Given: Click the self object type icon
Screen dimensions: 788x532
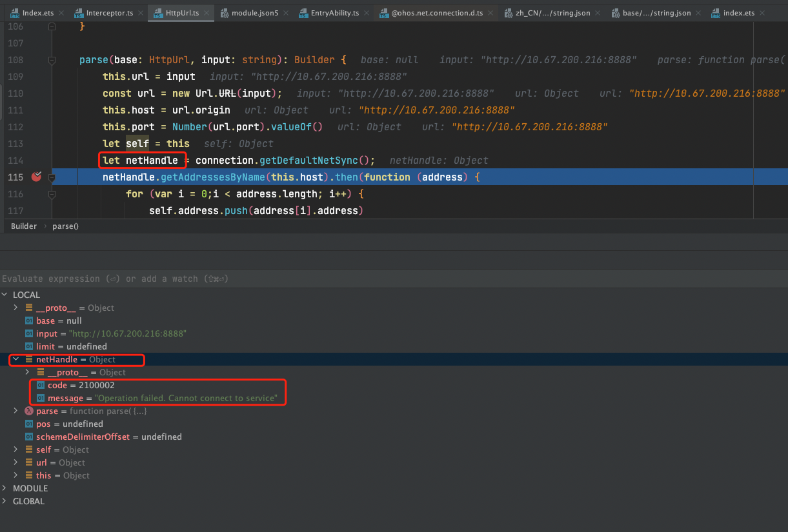Looking at the screenshot, I should pyautogui.click(x=28, y=449).
